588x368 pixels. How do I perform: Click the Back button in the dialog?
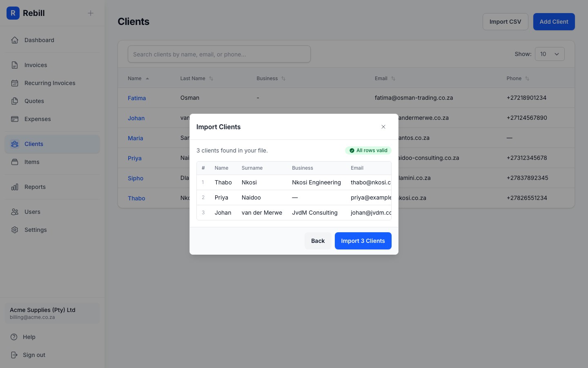point(318,241)
